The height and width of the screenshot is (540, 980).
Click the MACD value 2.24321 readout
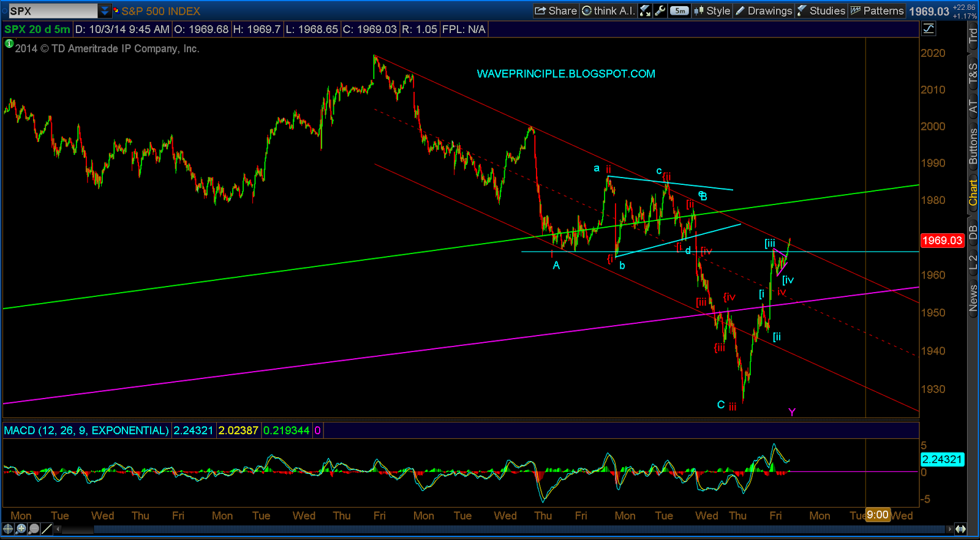point(194,430)
